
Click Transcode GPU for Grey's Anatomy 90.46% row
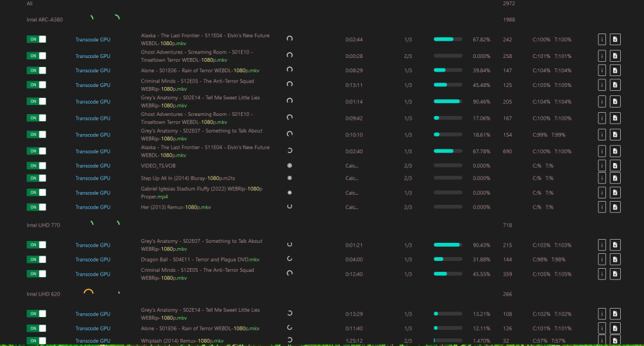point(93,102)
